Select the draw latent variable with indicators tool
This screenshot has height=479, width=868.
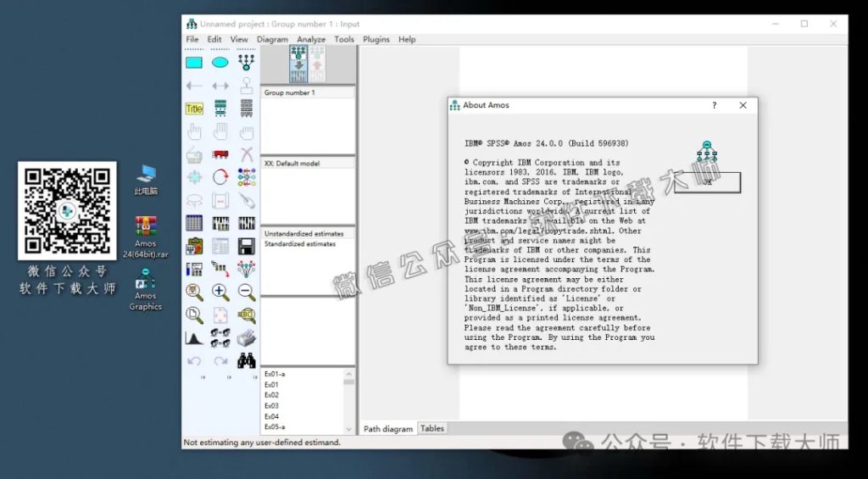(x=247, y=62)
